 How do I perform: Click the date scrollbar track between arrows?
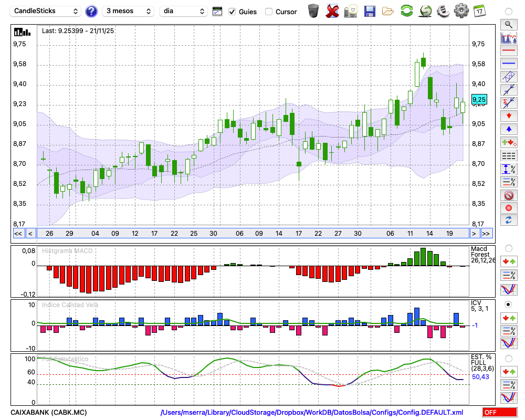coord(253,234)
